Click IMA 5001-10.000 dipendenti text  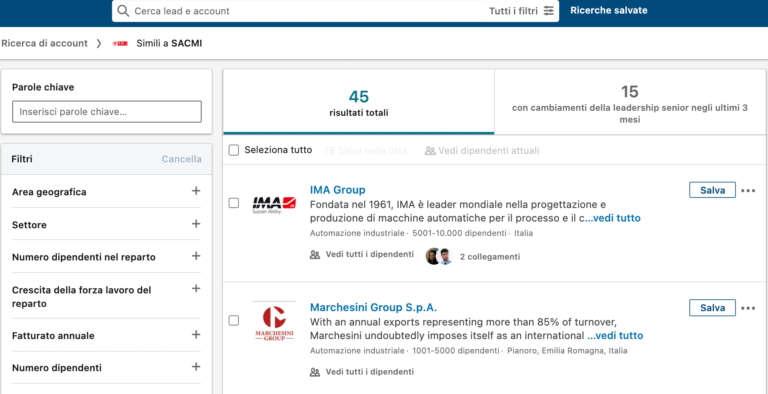coord(459,233)
